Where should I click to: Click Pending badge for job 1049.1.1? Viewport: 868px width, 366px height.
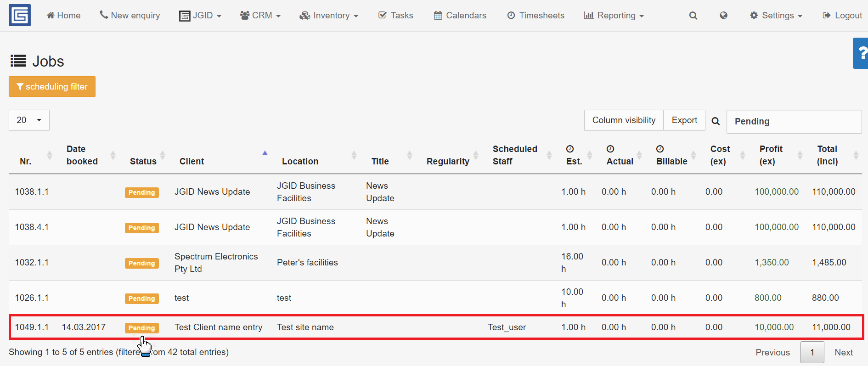pyautogui.click(x=142, y=328)
